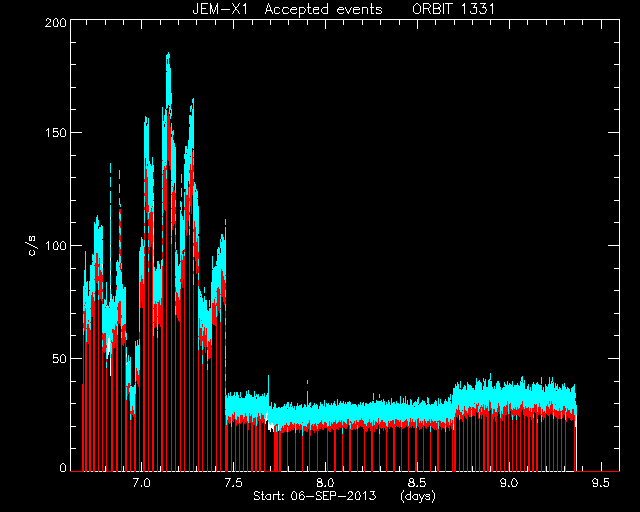This screenshot has width=640, height=512.
Task: Click the '(days)' unit label
Action: point(418,496)
